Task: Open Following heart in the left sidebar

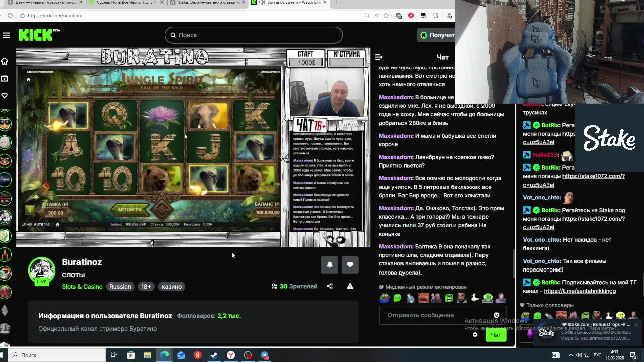Action: coord(5,95)
